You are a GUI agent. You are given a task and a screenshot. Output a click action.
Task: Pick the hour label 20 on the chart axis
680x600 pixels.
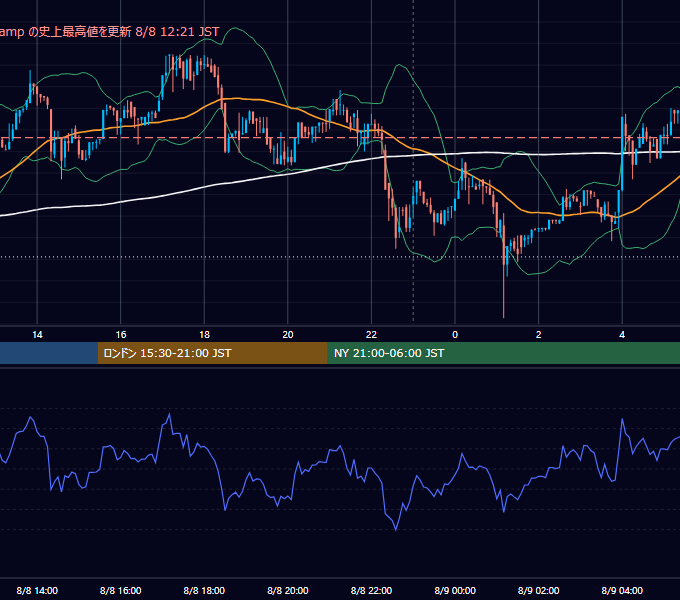pos(288,335)
